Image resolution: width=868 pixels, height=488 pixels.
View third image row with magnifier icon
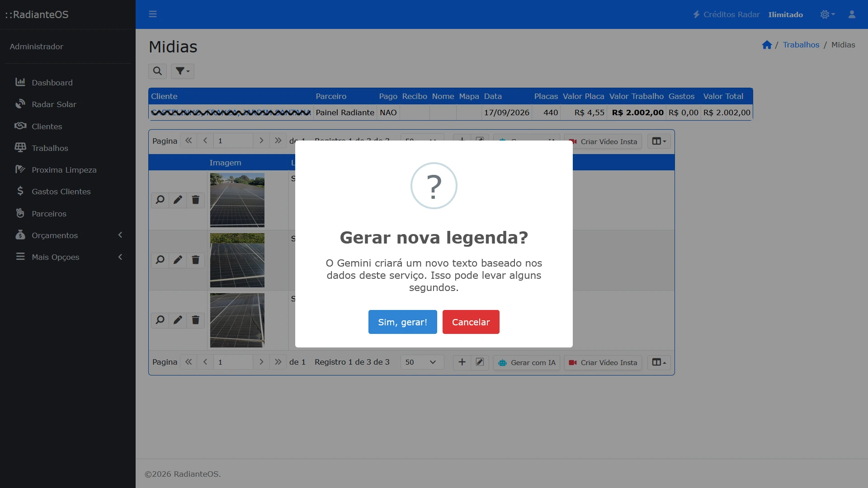coord(160,320)
